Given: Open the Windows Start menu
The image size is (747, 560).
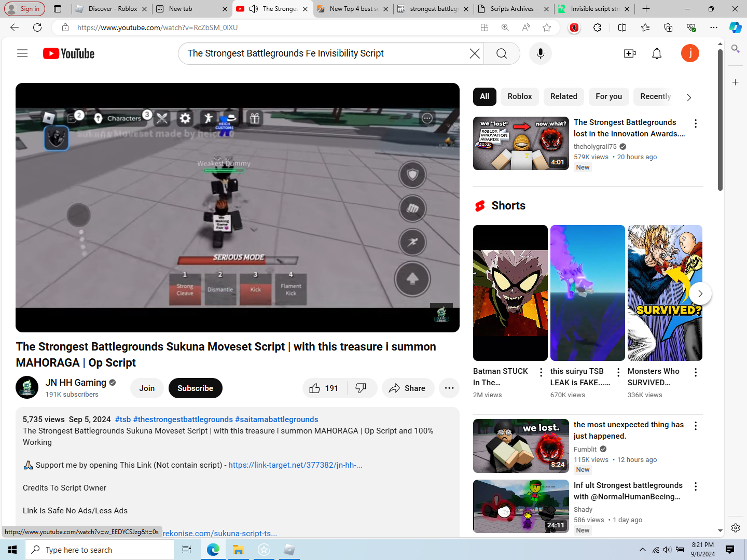Looking at the screenshot, I should tap(12, 550).
